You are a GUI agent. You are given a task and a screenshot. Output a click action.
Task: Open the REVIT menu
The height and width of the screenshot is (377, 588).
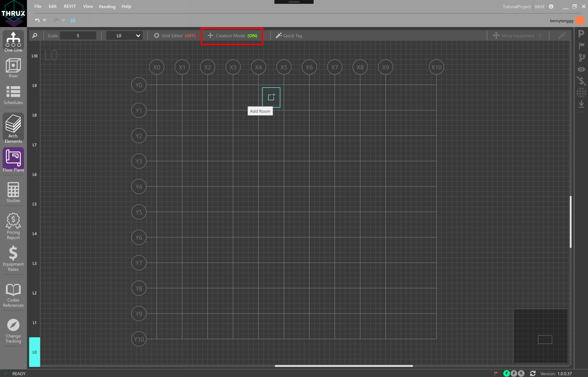pyautogui.click(x=70, y=6)
